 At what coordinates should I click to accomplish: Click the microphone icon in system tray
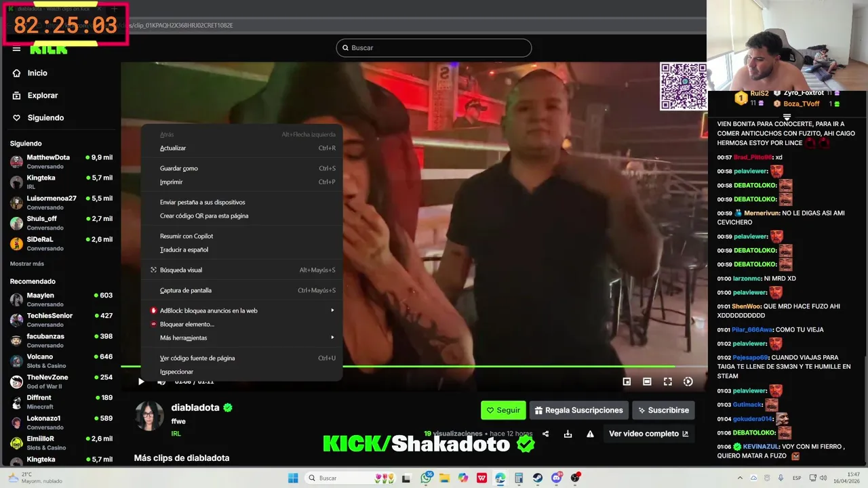pos(780,478)
